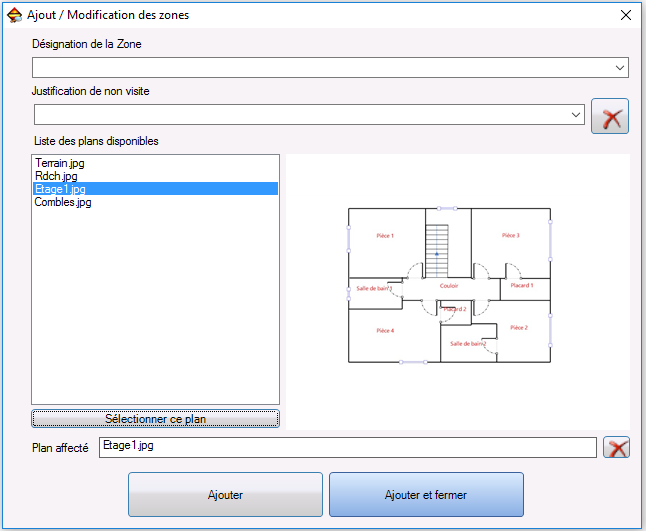The height and width of the screenshot is (531, 646).
Task: Close the Ajout / Modification des zones dialog
Action: tap(626, 15)
